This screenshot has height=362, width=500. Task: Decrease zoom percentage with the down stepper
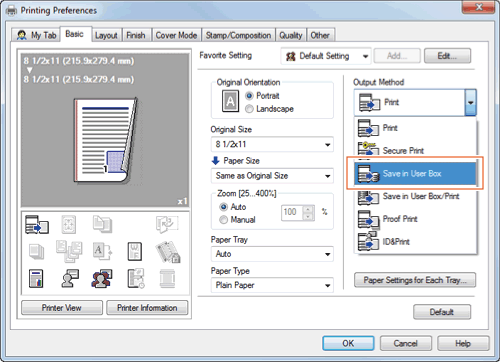pyautogui.click(x=308, y=217)
